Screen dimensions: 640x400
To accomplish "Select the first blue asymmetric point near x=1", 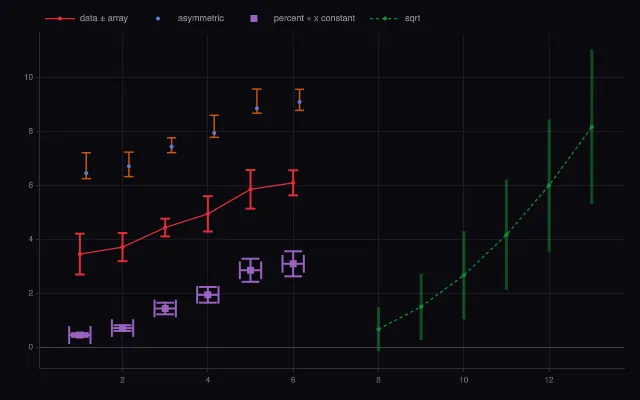I will [86, 173].
